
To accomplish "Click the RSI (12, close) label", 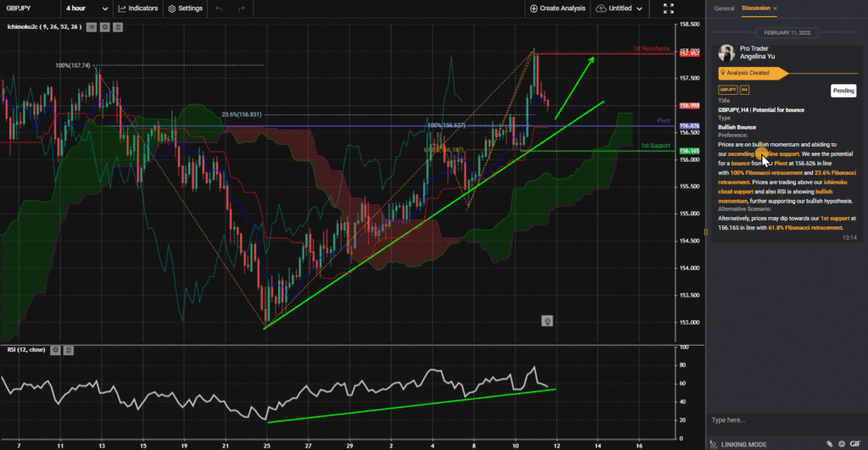I will point(26,350).
